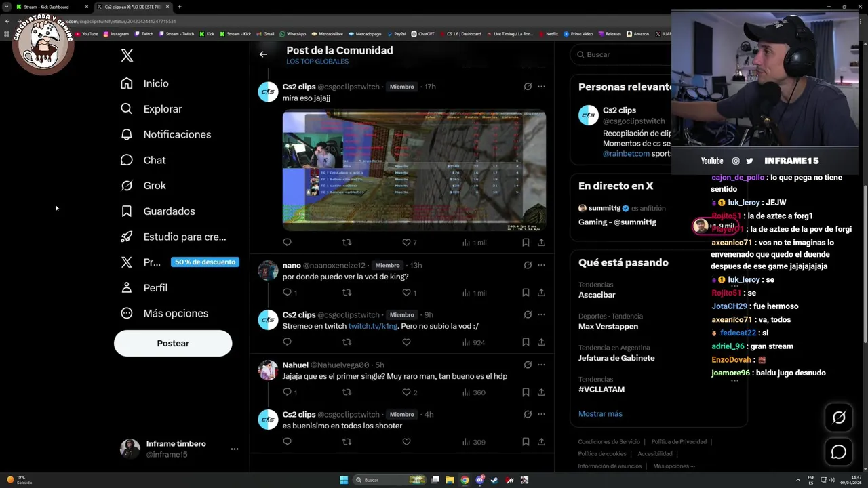The height and width of the screenshot is (488, 868).
Task: Bookmark Nahuel's post
Action: (x=526, y=392)
